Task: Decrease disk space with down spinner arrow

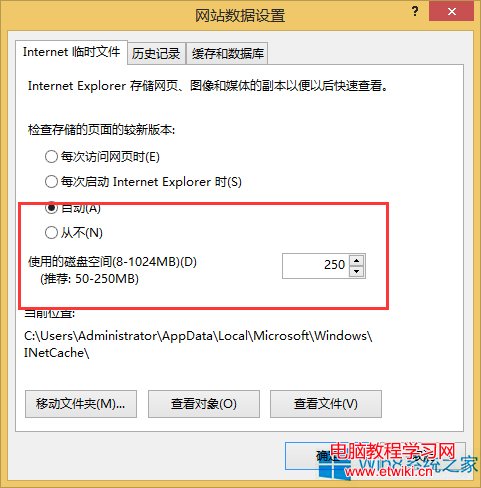Action: (x=357, y=272)
